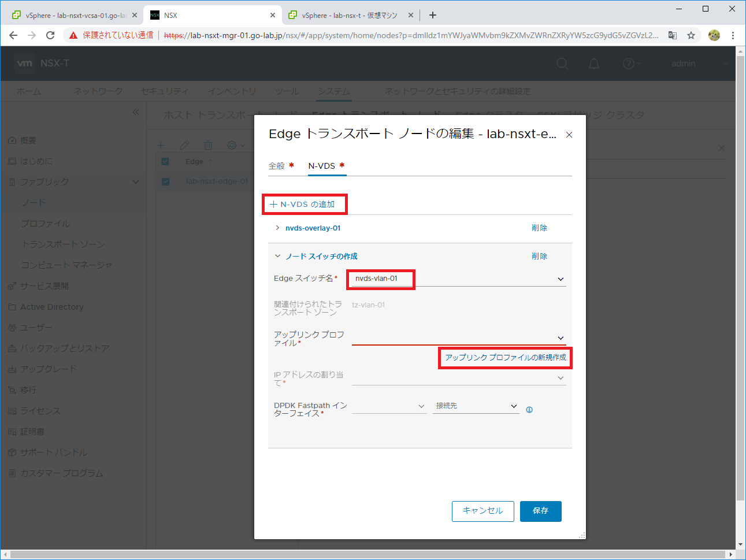
Task: Open the Edge スイッチ名 dropdown
Action: tap(561, 279)
